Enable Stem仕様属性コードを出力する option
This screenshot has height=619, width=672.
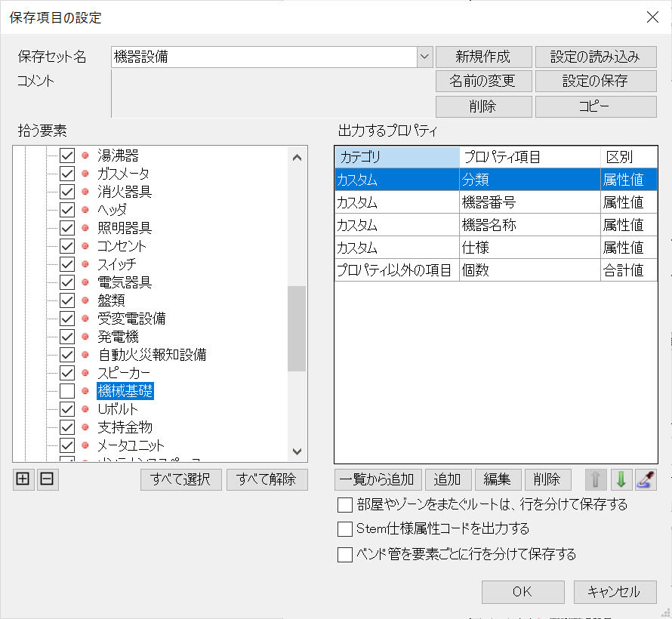[x=345, y=529]
